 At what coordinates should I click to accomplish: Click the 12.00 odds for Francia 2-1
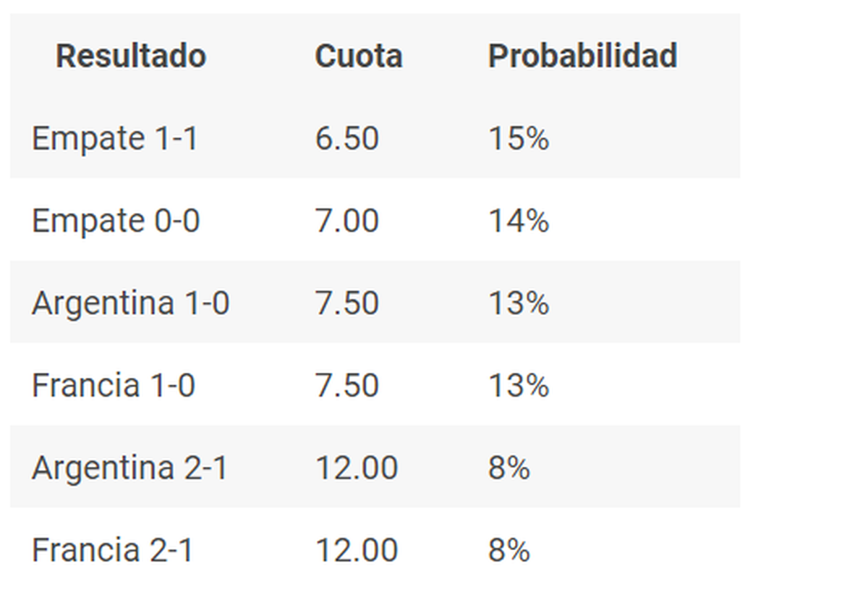356,550
